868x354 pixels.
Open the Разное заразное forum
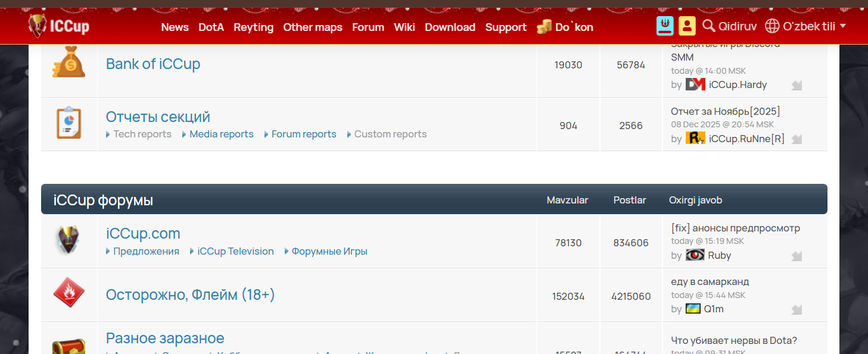[x=165, y=338]
